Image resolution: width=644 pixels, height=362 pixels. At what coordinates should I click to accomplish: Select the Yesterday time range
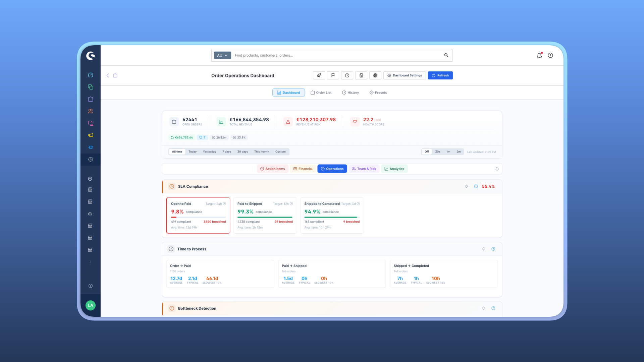coord(209,152)
